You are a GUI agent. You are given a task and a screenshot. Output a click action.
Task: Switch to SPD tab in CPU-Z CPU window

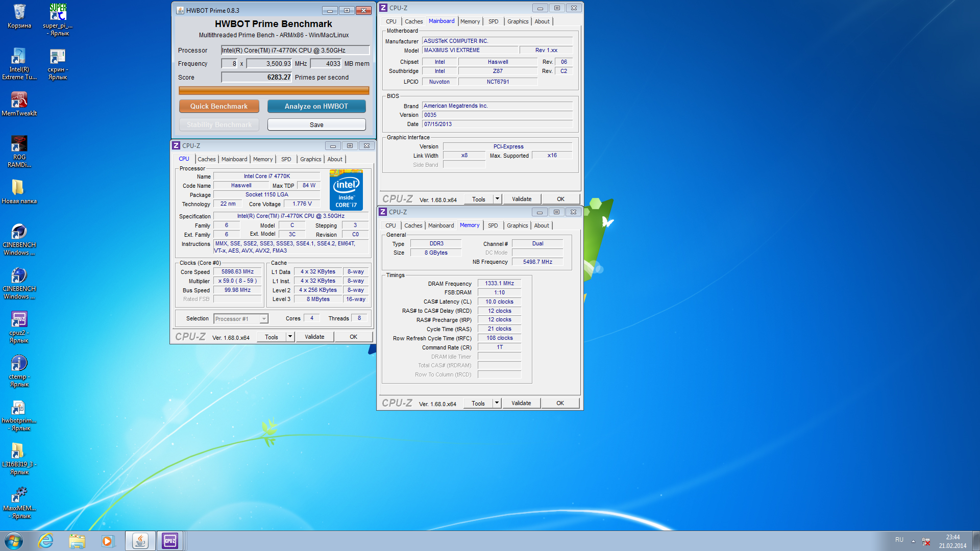[286, 159]
